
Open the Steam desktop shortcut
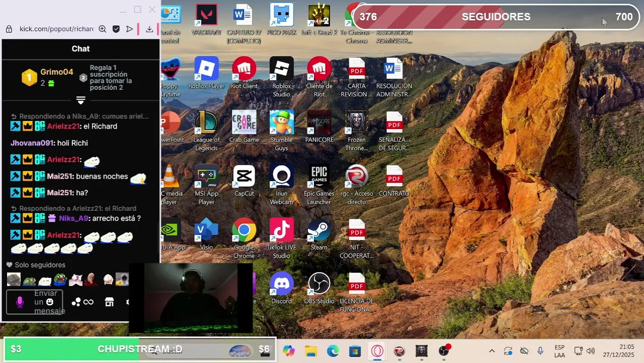click(x=319, y=234)
